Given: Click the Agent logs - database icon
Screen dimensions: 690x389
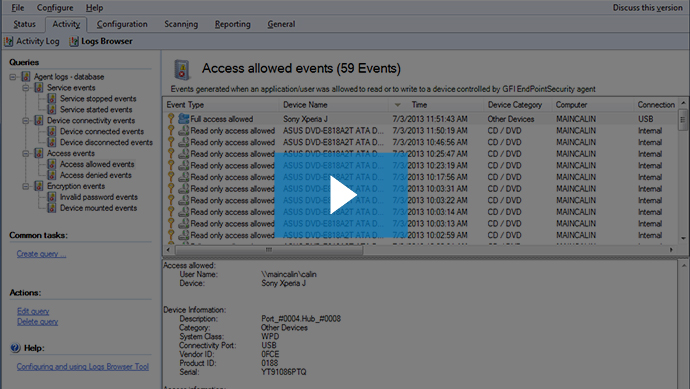Looking at the screenshot, I should point(26,77).
